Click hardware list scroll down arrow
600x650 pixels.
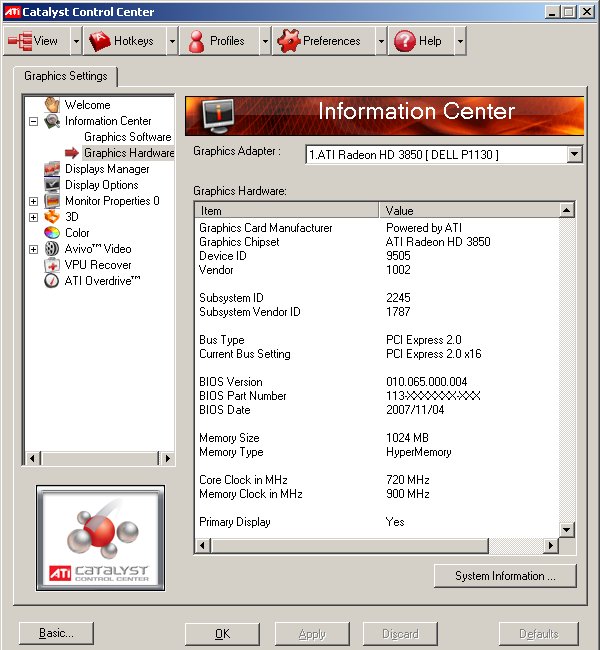point(566,529)
